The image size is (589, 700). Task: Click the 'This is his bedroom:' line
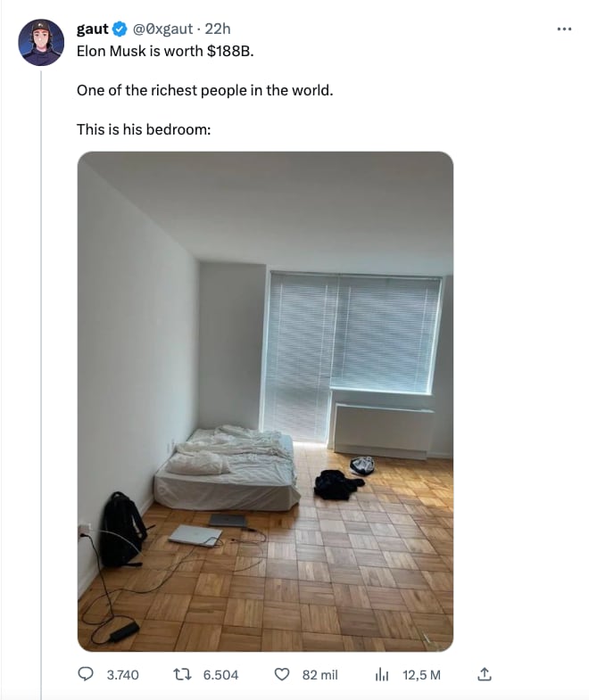tap(144, 129)
